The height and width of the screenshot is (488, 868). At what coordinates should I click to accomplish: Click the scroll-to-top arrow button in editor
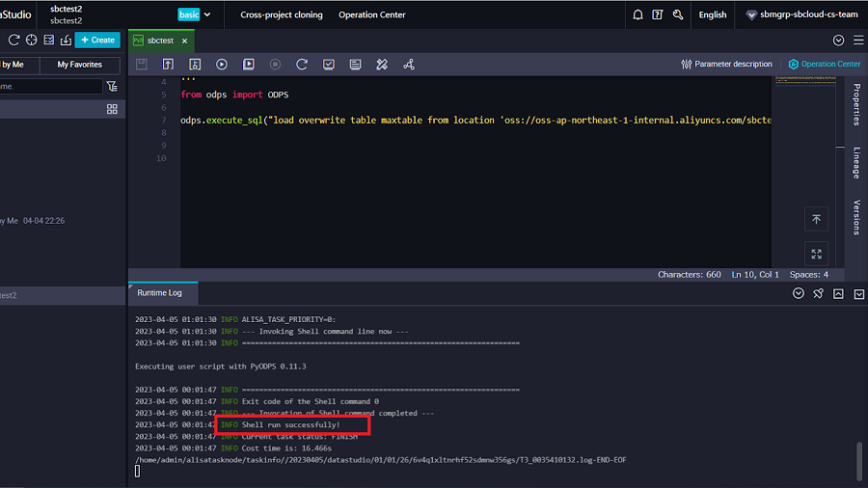click(816, 219)
